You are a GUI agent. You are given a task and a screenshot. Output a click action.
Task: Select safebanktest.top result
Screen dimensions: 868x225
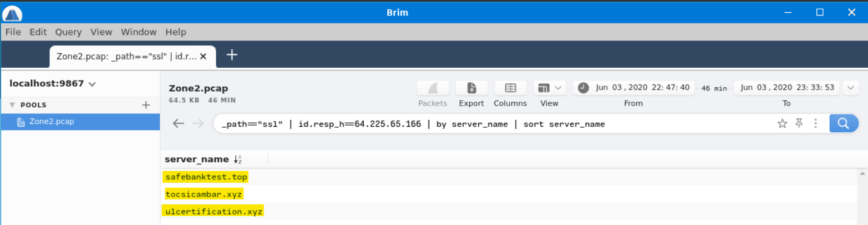206,177
